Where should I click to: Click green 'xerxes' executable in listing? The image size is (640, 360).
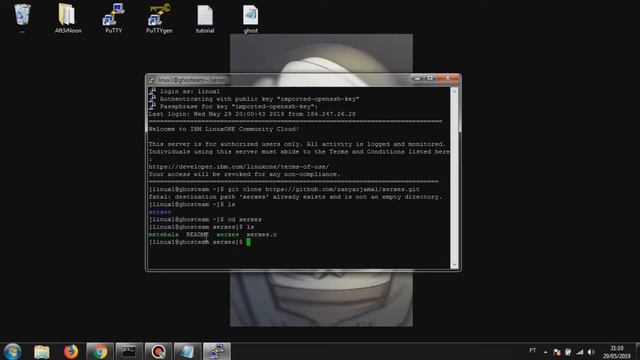(x=228, y=235)
